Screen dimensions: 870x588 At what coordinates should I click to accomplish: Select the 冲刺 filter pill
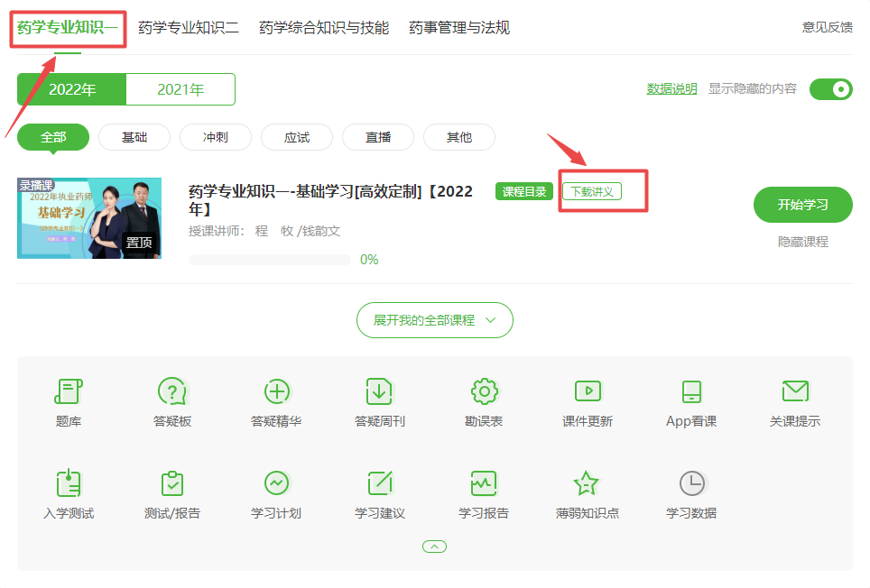pos(215,137)
